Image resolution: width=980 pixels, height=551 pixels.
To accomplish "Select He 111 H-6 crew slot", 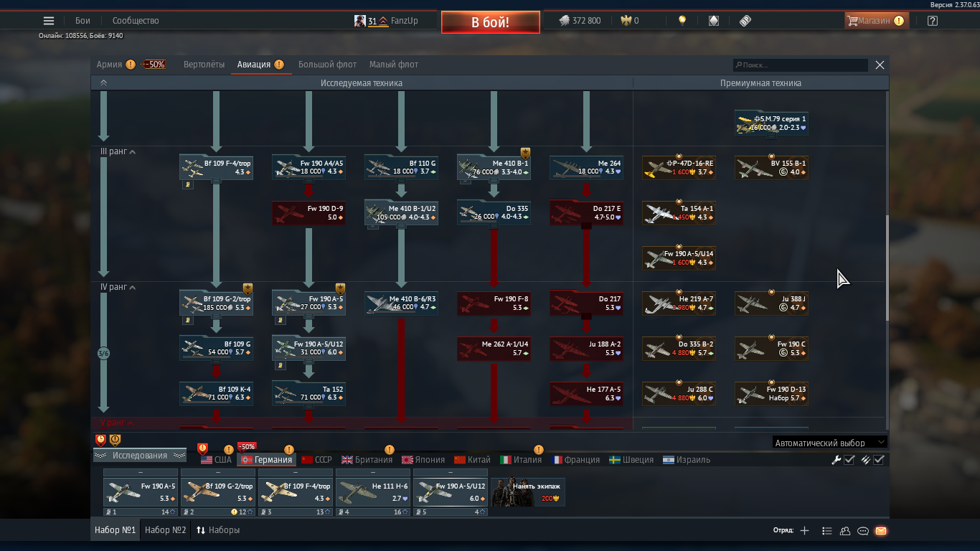I will coord(373,491).
